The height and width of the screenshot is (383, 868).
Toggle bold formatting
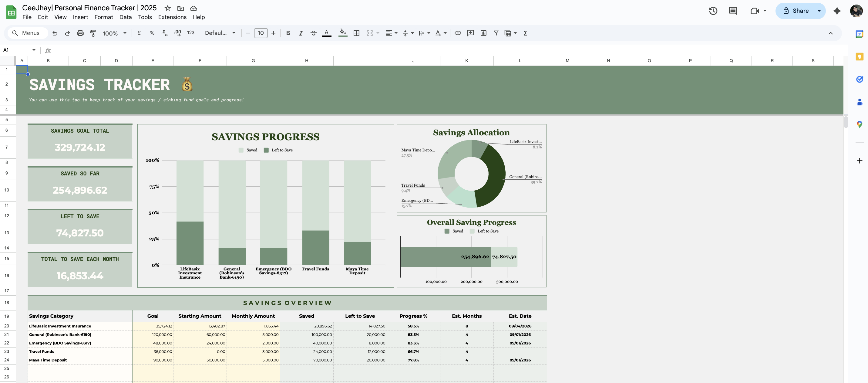pyautogui.click(x=288, y=33)
